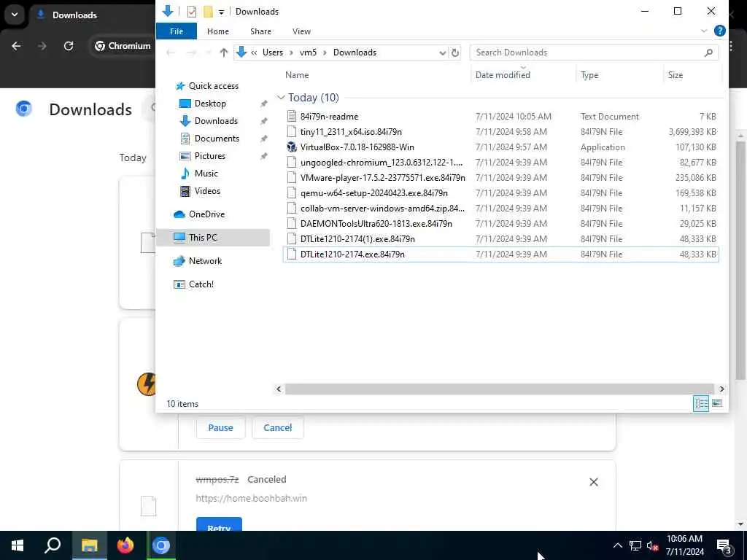Open the File ribbon tab
This screenshot has height=560, width=747.
177,31
